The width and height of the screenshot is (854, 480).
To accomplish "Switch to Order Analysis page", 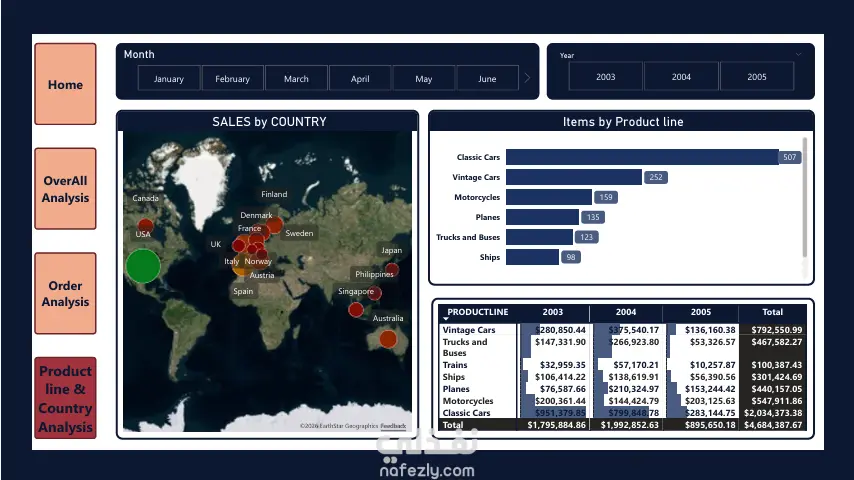I will [65, 293].
